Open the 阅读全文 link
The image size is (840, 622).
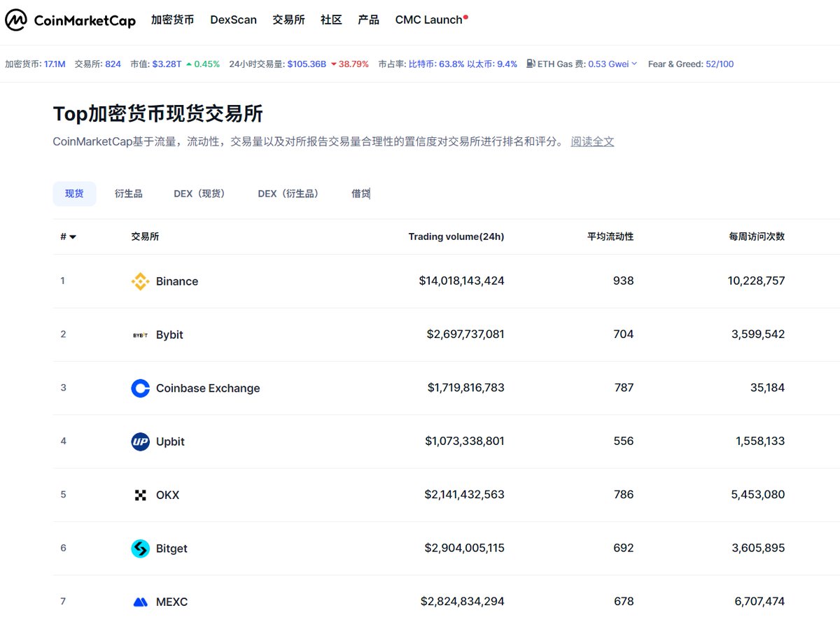592,141
